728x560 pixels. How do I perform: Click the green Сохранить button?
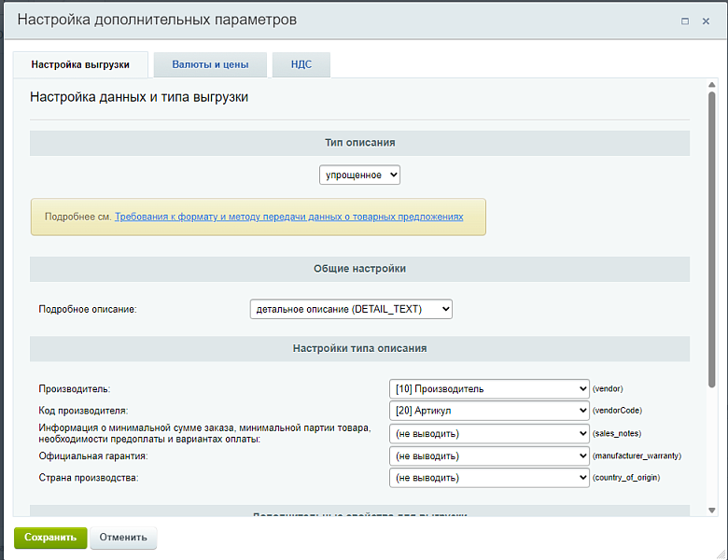coord(50,538)
